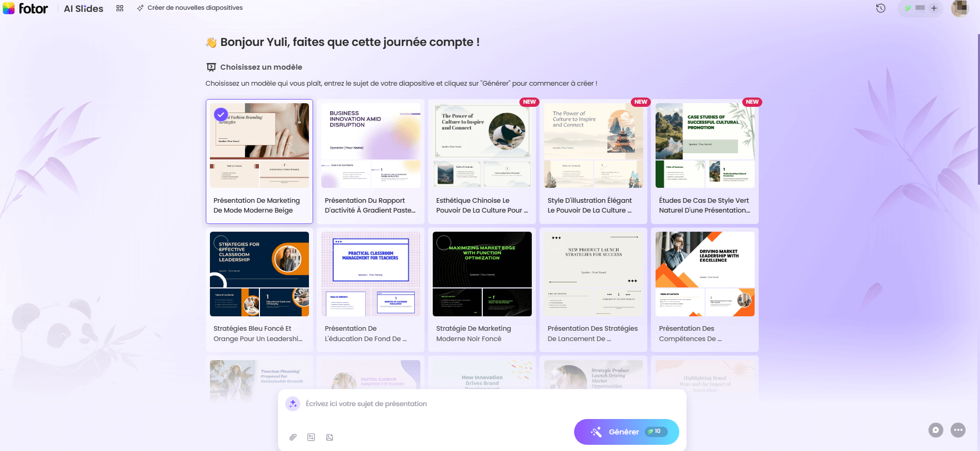Click the AI image icon in prompt box
Viewport: 980px width, 451px height.
[x=330, y=437]
